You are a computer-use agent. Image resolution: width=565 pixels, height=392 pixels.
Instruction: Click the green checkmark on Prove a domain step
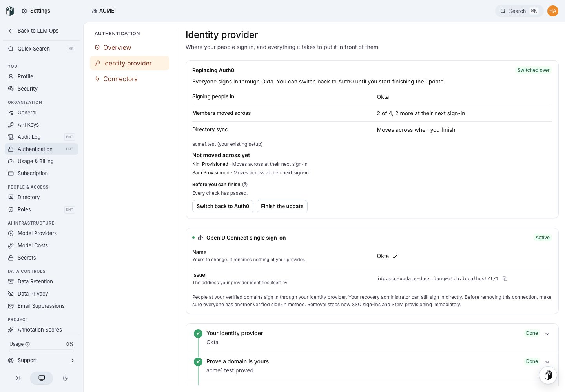(x=198, y=362)
